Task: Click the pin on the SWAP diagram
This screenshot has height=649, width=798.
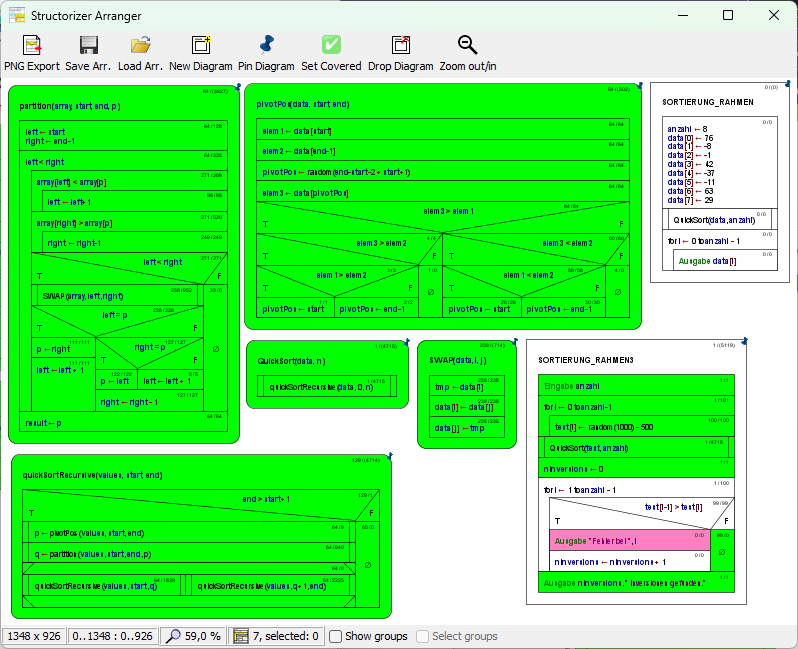Action: coord(515,342)
